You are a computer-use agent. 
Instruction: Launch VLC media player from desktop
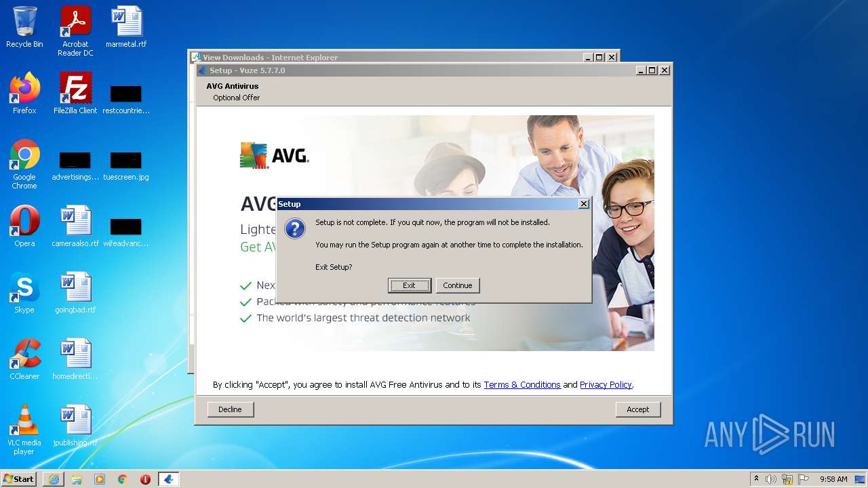24,430
